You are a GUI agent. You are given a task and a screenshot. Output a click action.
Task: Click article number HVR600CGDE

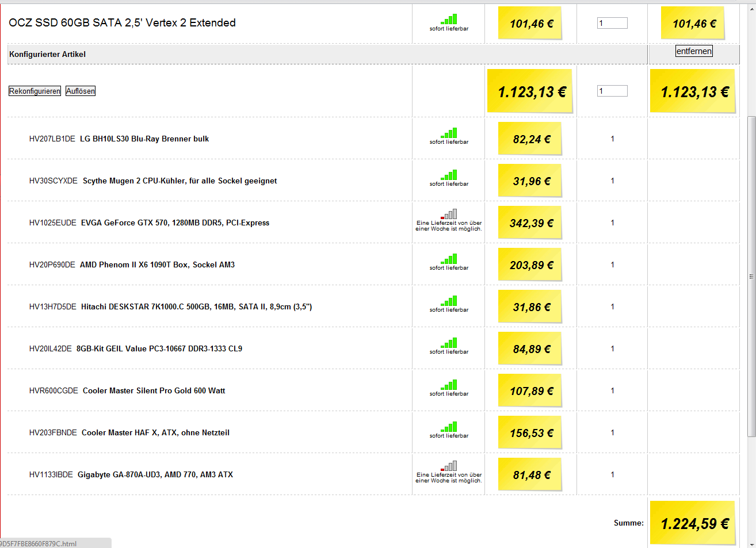[x=54, y=390]
